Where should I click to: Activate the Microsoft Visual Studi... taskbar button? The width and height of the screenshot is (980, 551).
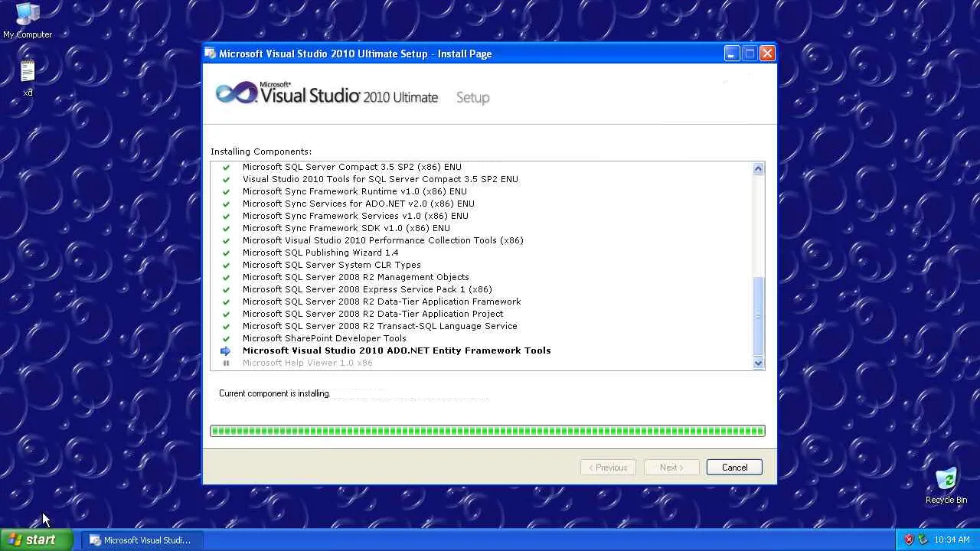click(141, 540)
